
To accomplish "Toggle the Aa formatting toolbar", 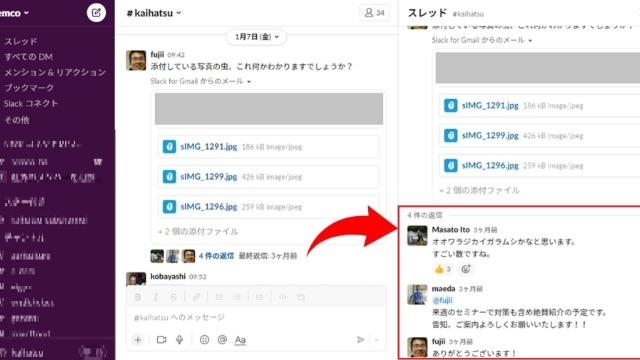I will tap(240, 340).
